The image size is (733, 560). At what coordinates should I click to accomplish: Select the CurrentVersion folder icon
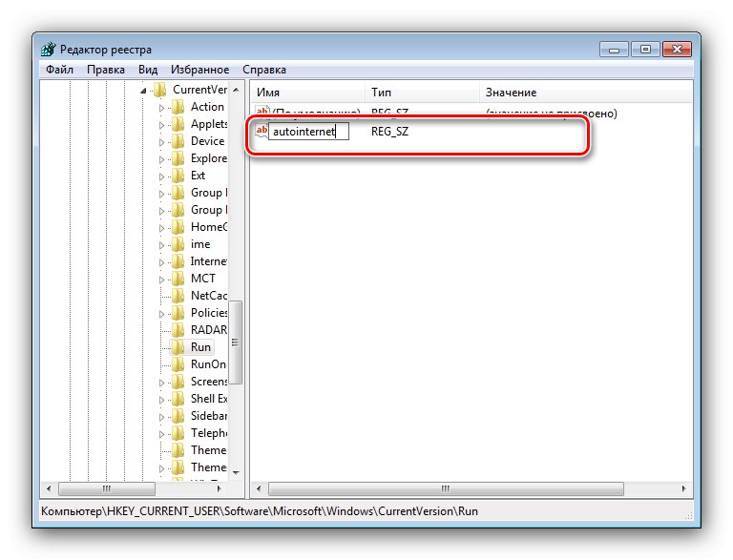point(160,90)
